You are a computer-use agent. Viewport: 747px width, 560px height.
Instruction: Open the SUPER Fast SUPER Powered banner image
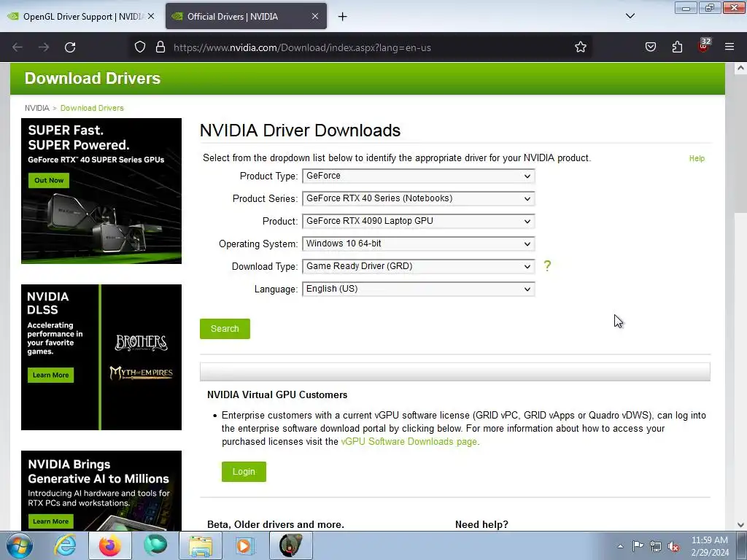101,191
